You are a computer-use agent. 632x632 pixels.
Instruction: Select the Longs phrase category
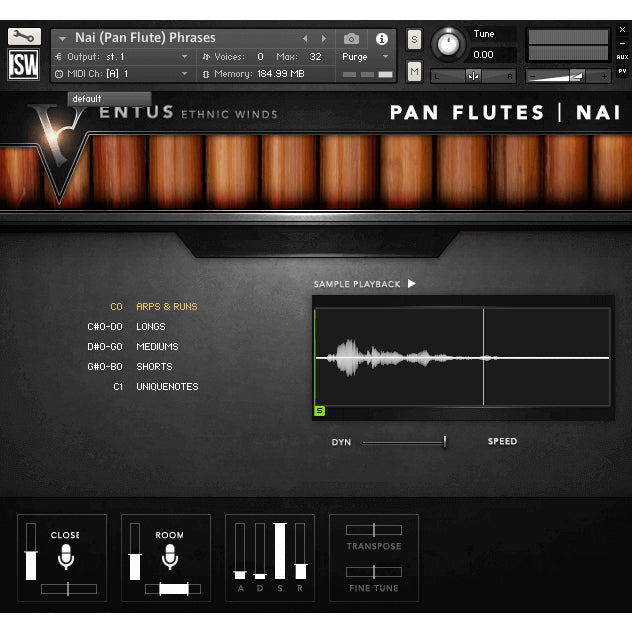coord(151,326)
